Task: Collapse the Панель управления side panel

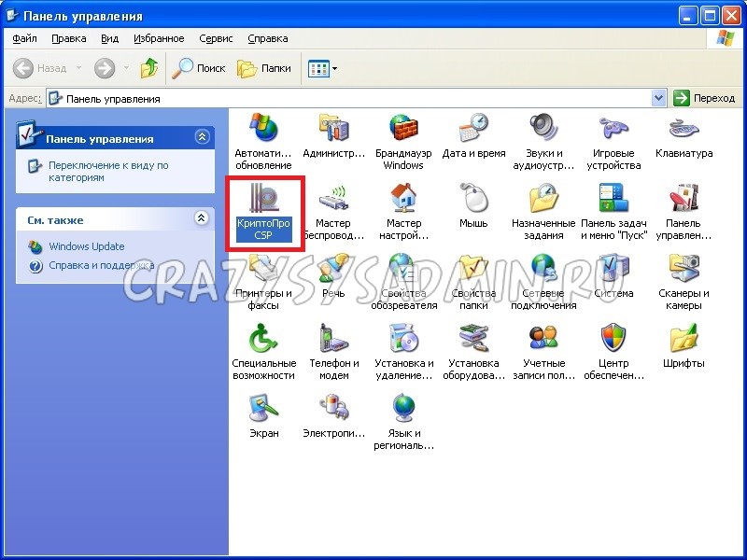Action: pyautogui.click(x=202, y=138)
